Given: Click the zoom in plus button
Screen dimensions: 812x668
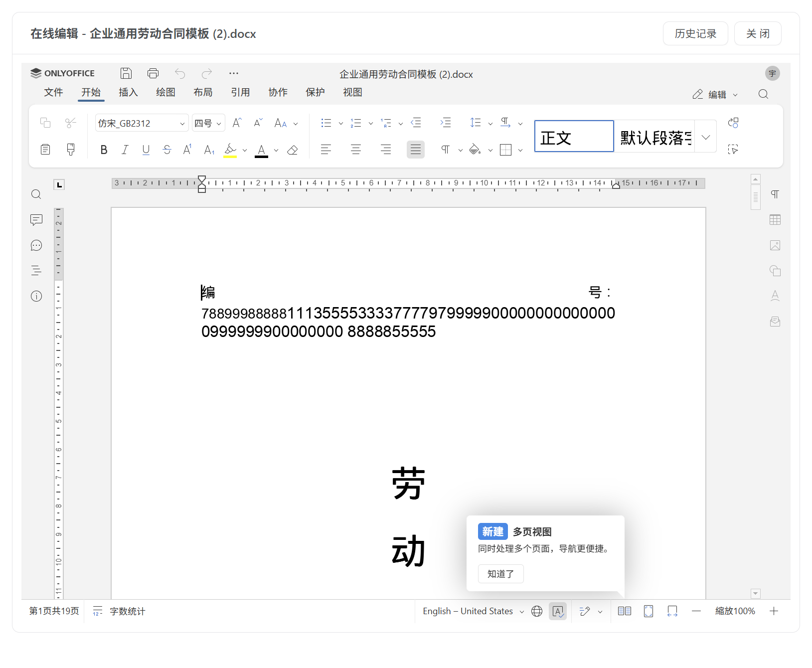Looking at the screenshot, I should [774, 611].
